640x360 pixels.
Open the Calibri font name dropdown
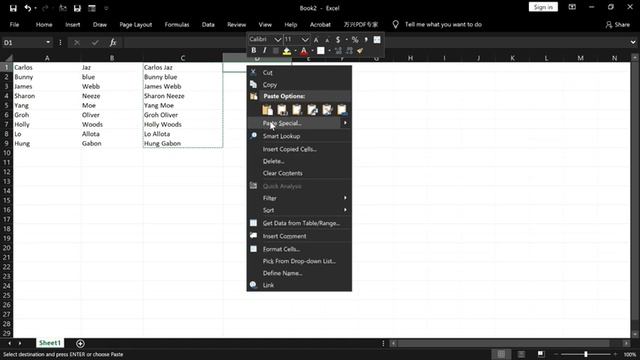click(278, 40)
